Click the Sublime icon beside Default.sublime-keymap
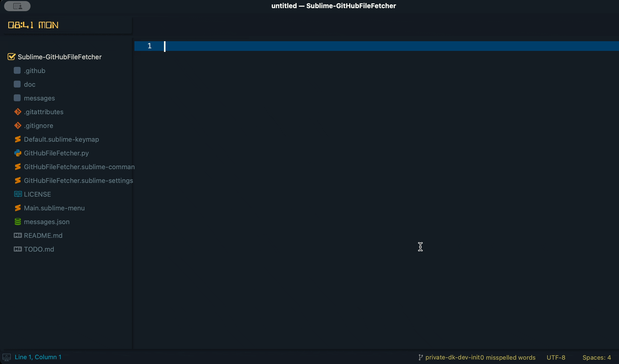The height and width of the screenshot is (364, 619). [18, 139]
